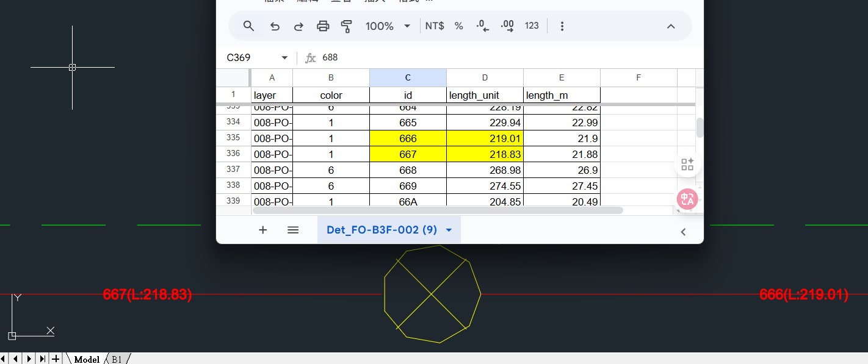Expand the cell name box C369
Image resolution: width=868 pixels, height=364 pixels.
point(284,57)
